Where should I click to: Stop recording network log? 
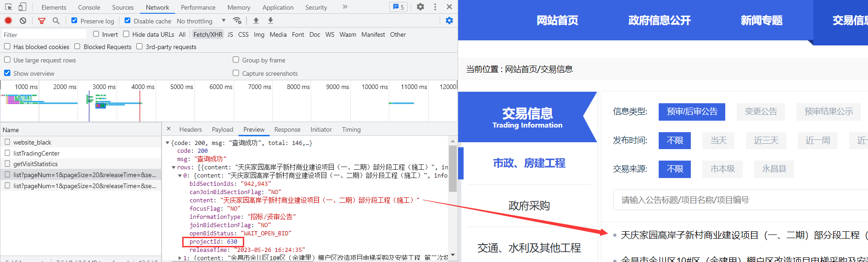click(8, 21)
